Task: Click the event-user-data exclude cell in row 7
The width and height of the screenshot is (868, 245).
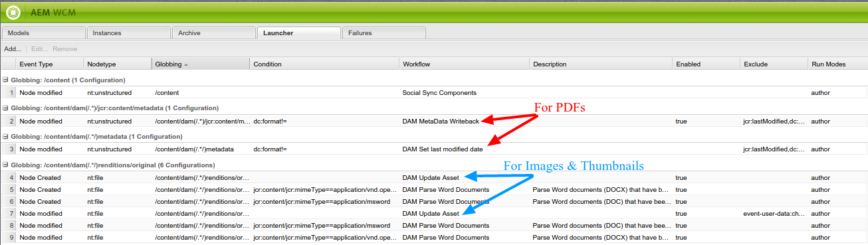Action: pos(774,214)
